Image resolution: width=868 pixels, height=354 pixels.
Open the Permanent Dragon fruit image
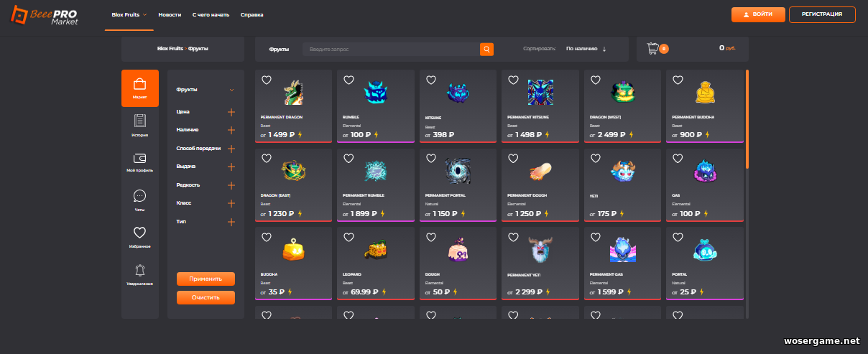[293, 93]
